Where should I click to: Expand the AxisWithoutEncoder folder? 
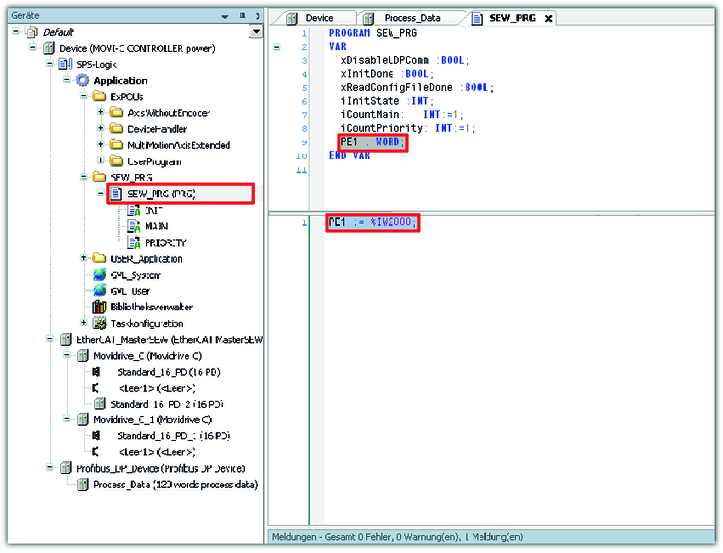click(x=101, y=113)
